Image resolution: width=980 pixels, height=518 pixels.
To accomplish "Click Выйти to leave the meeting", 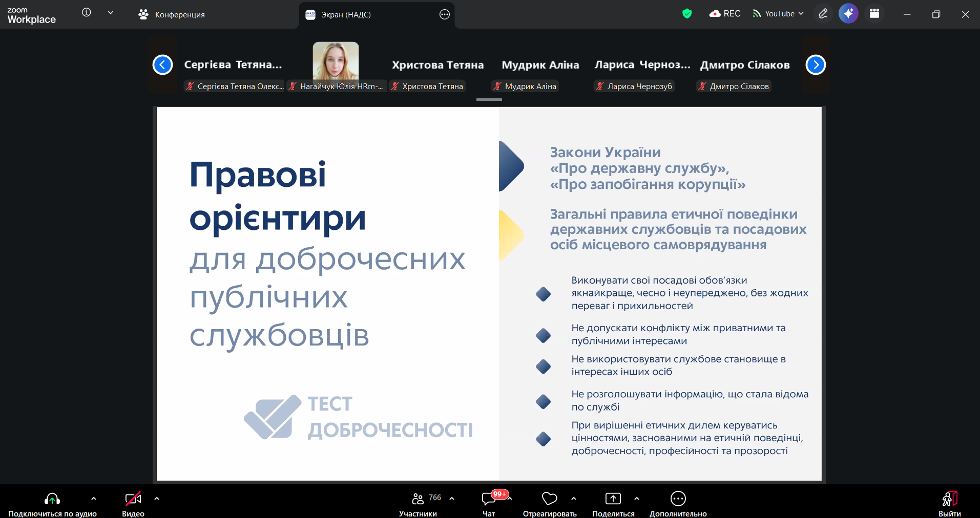I will [949, 504].
